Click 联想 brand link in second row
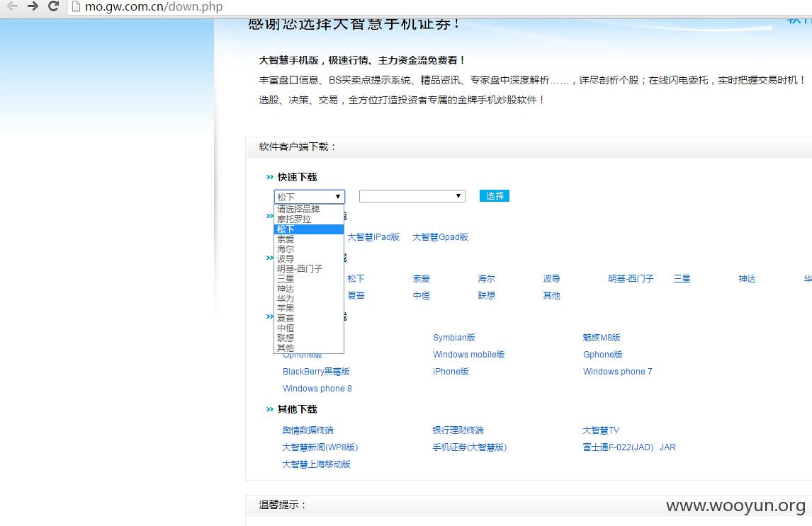Screen dimensions: 812x526 click(x=486, y=295)
